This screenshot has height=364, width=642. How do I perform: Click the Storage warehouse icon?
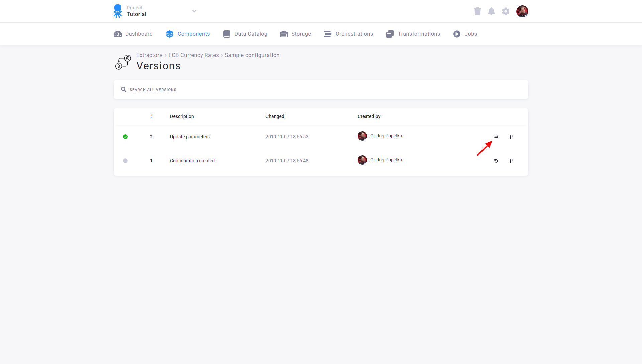tap(284, 34)
